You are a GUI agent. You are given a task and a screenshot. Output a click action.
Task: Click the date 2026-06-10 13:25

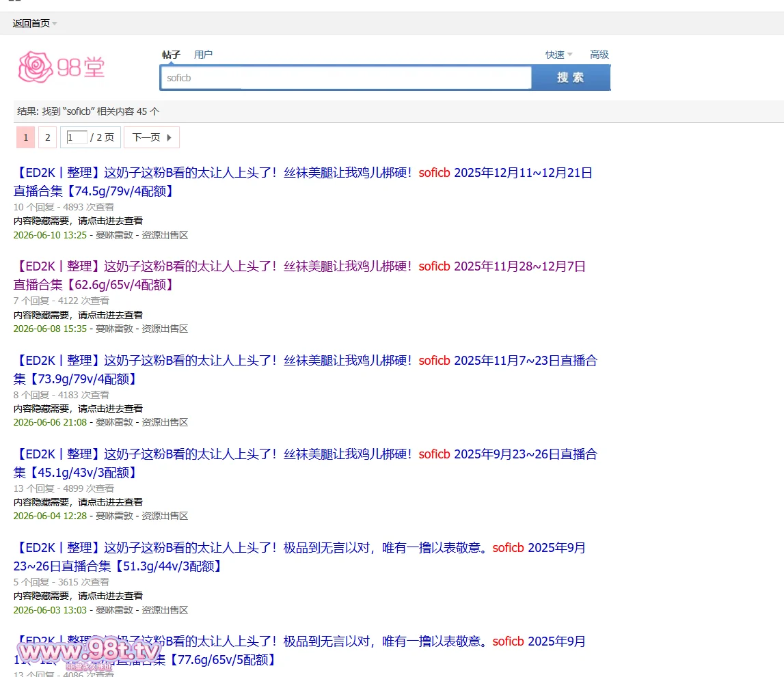(x=50, y=235)
